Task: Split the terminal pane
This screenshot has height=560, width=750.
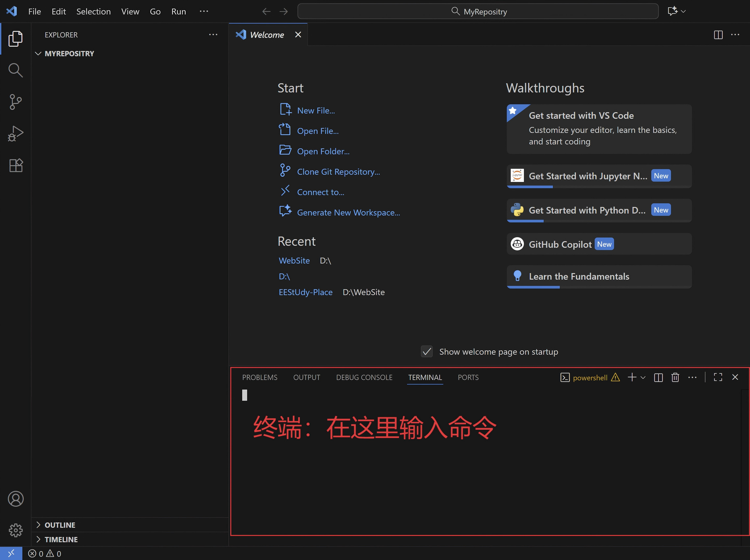Action: coord(658,377)
